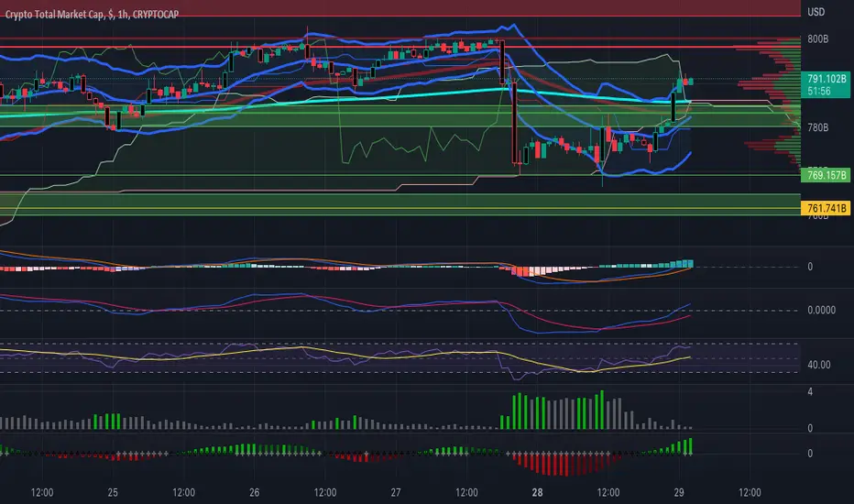Click date label 26 on time axis
The image size is (854, 504).
tap(255, 493)
